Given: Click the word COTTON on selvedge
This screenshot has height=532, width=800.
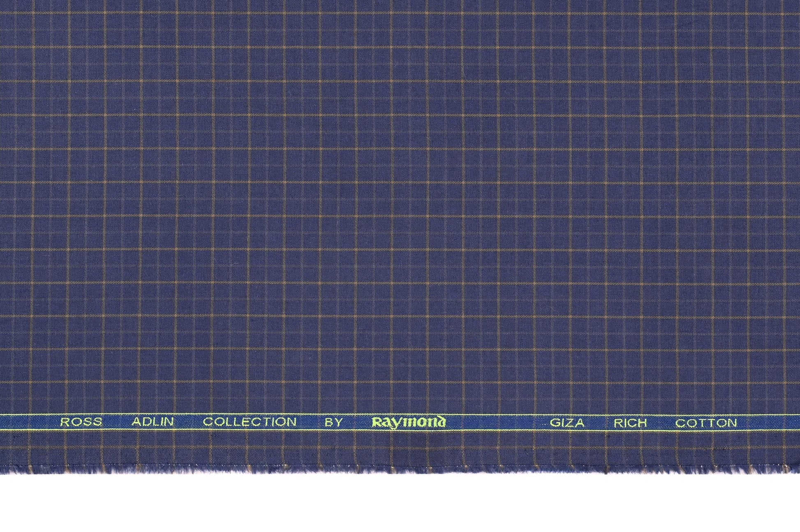Looking at the screenshot, I should pyautogui.click(x=706, y=423).
